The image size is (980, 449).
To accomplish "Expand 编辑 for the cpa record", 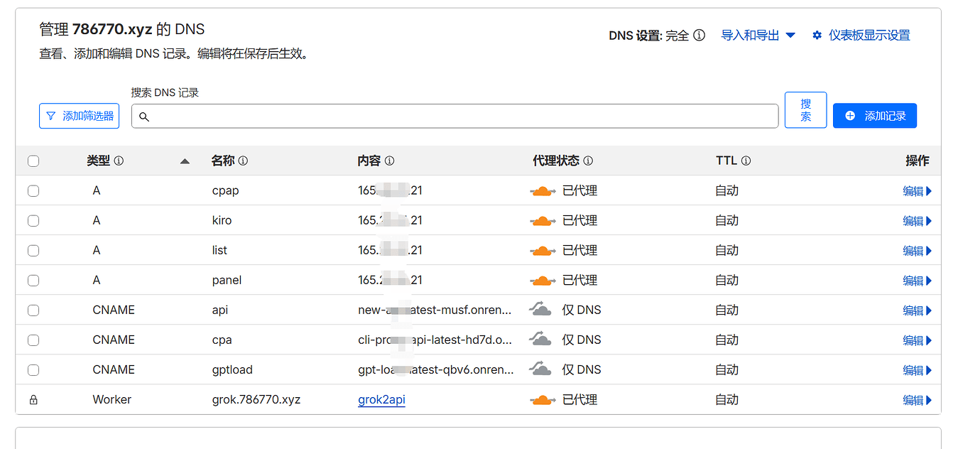I will click(917, 340).
